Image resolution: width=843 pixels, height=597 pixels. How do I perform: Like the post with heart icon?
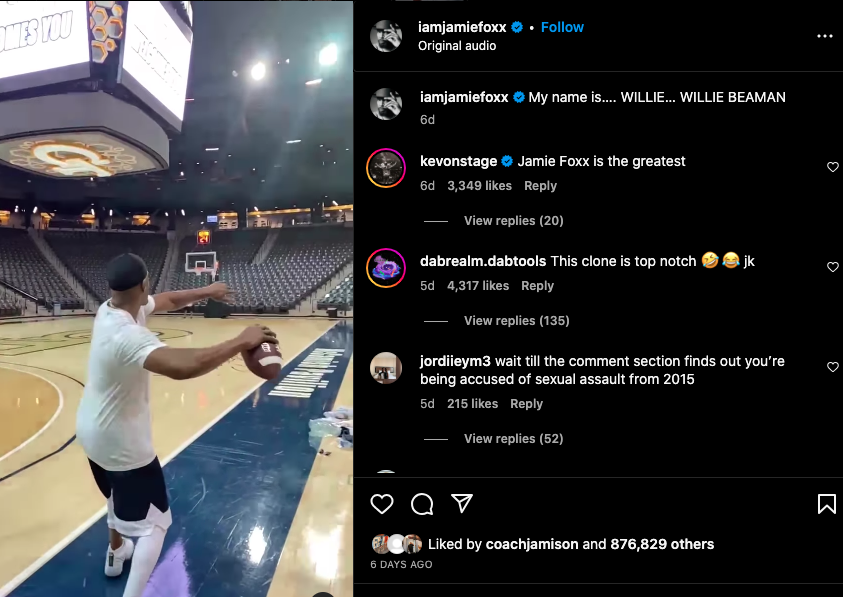pos(382,504)
